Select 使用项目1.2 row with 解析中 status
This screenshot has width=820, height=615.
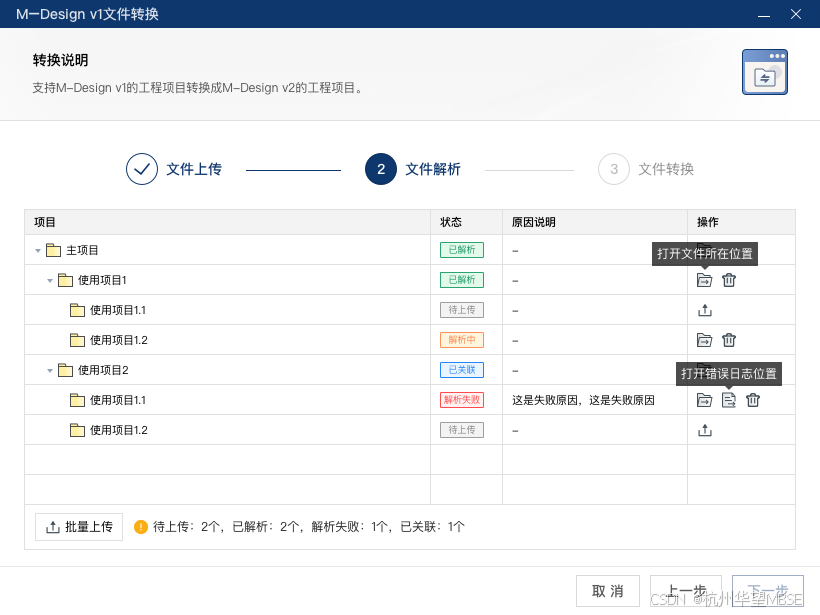coord(119,340)
